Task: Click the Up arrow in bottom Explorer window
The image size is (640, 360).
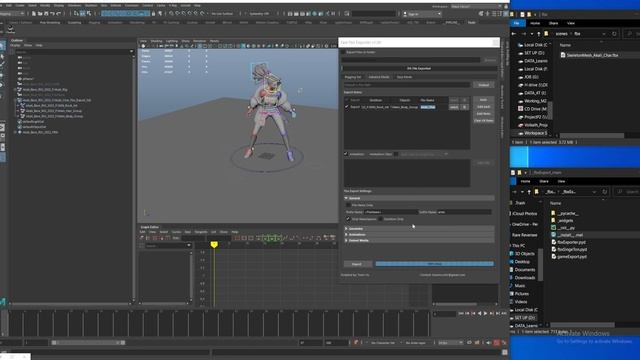Action: (529, 192)
